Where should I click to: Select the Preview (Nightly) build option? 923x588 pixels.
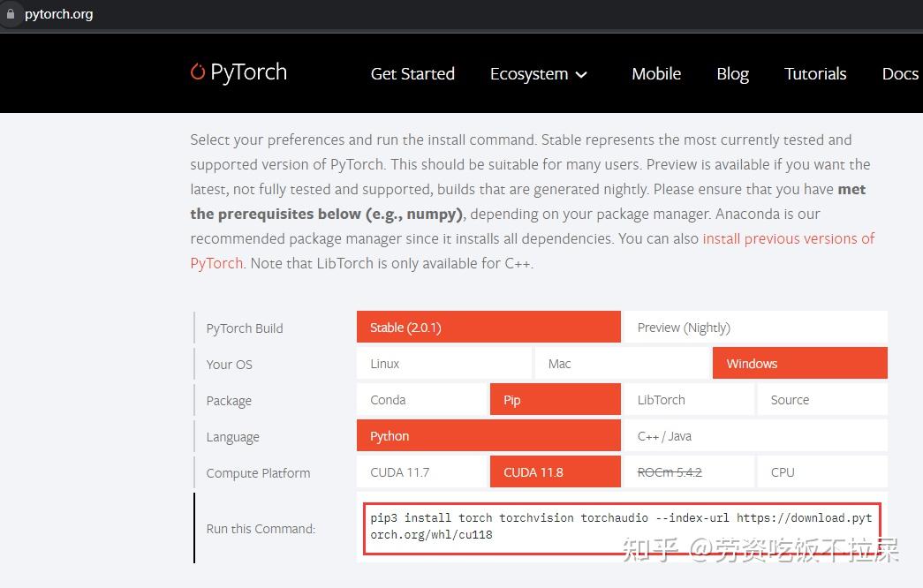[684, 327]
